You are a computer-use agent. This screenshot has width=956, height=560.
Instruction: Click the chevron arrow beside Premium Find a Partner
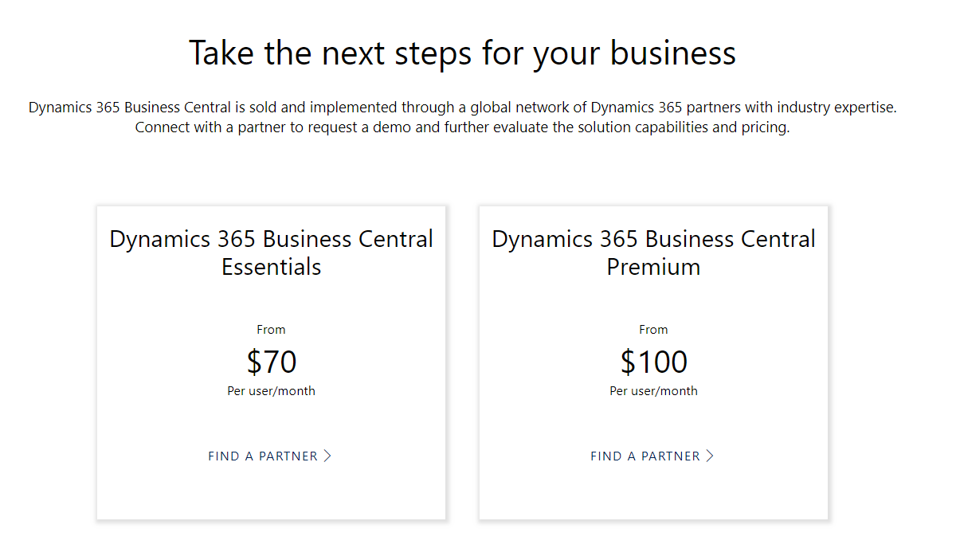pyautogui.click(x=710, y=456)
